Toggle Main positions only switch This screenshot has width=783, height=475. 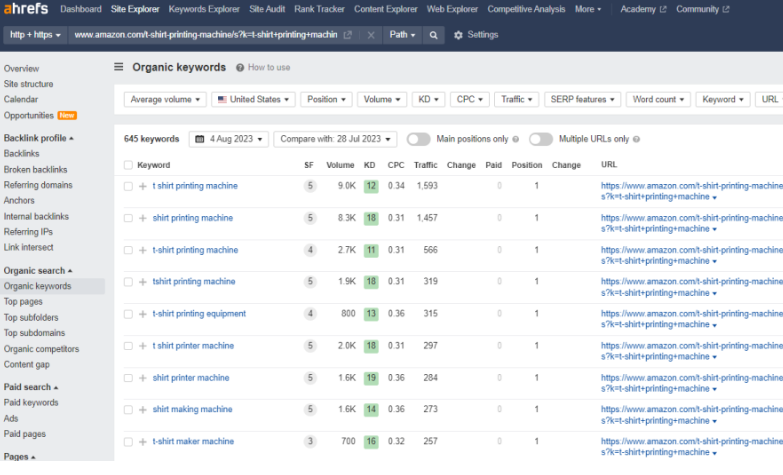[418, 139]
